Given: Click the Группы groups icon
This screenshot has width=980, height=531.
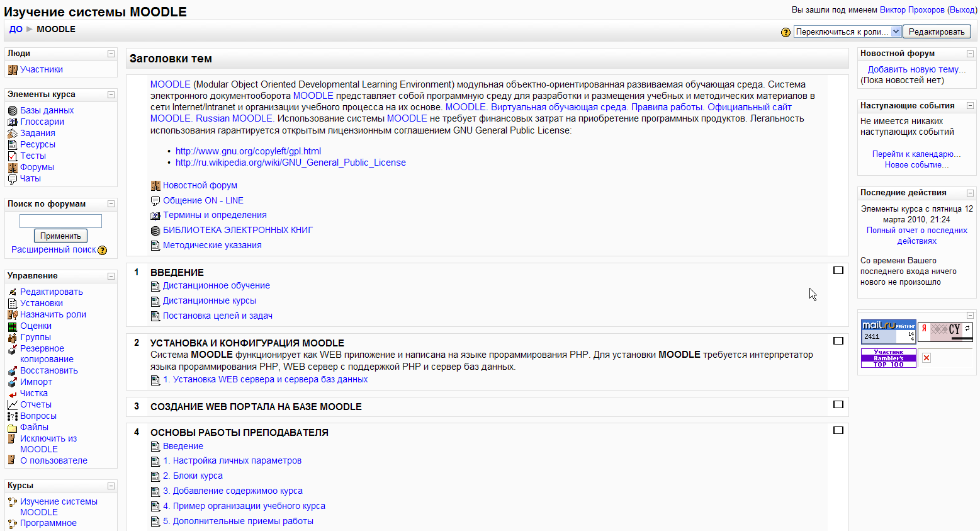Looking at the screenshot, I should pos(13,338).
